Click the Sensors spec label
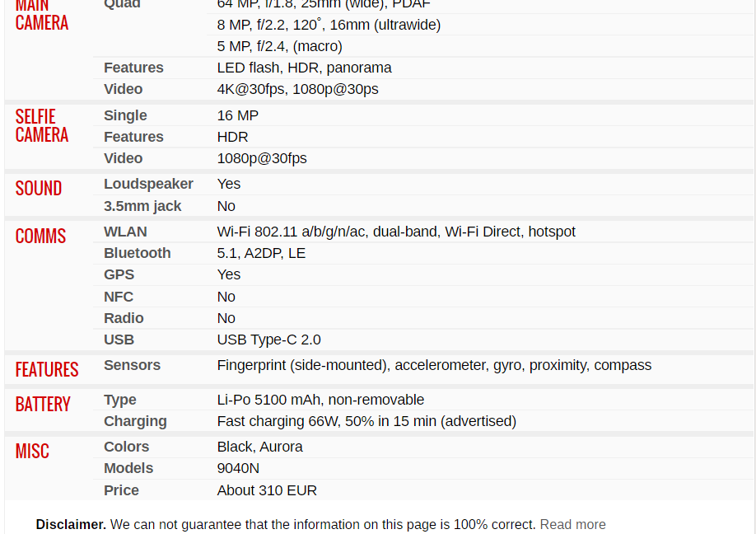This screenshot has height=534, width=756. tap(132, 365)
